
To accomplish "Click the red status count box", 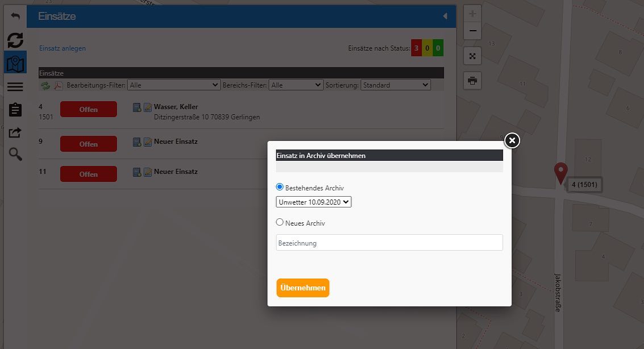I will (x=417, y=48).
